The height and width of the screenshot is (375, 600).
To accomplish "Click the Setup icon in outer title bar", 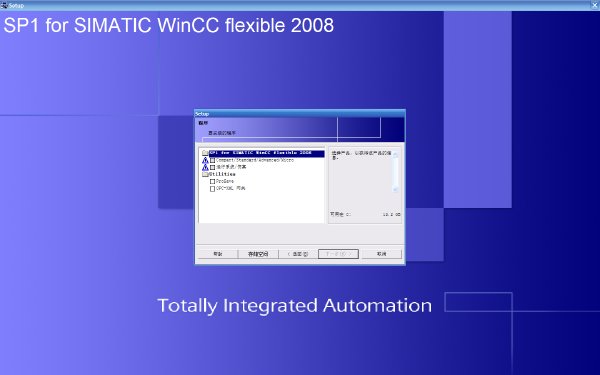I will (x=4, y=5).
